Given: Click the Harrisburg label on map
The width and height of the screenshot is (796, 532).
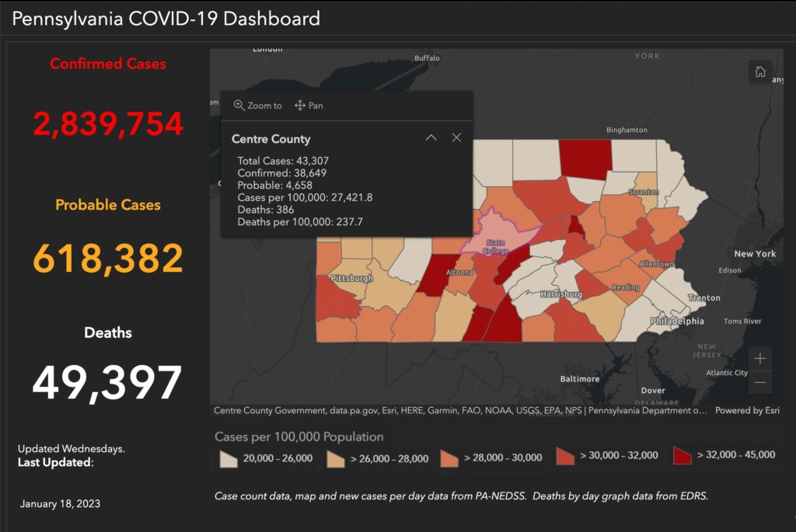Looking at the screenshot, I should pyautogui.click(x=561, y=294).
